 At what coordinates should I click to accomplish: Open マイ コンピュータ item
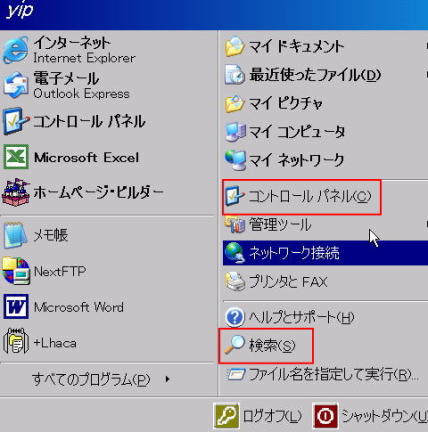(x=285, y=131)
